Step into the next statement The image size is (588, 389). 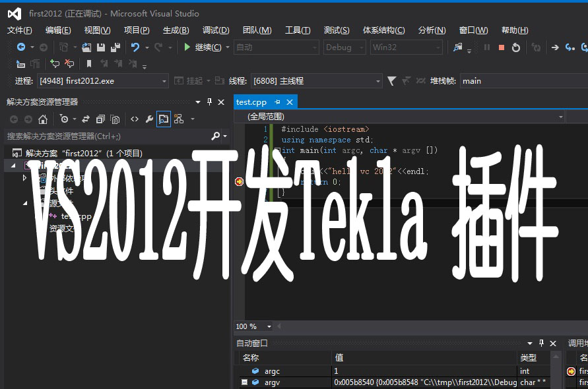coord(570,47)
